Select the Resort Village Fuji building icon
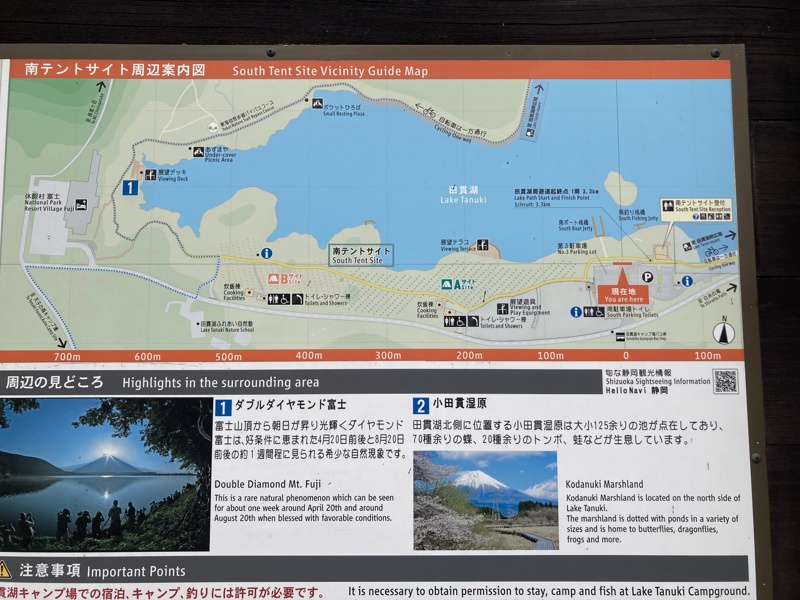The image size is (800, 600). [81, 205]
